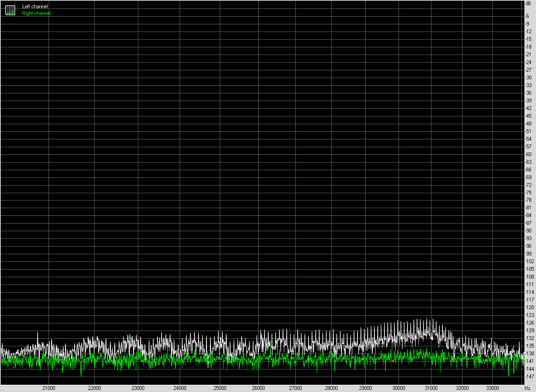This screenshot has height=392, width=536.
Task: Click the -120 dB scale label
Action: [x=529, y=308]
